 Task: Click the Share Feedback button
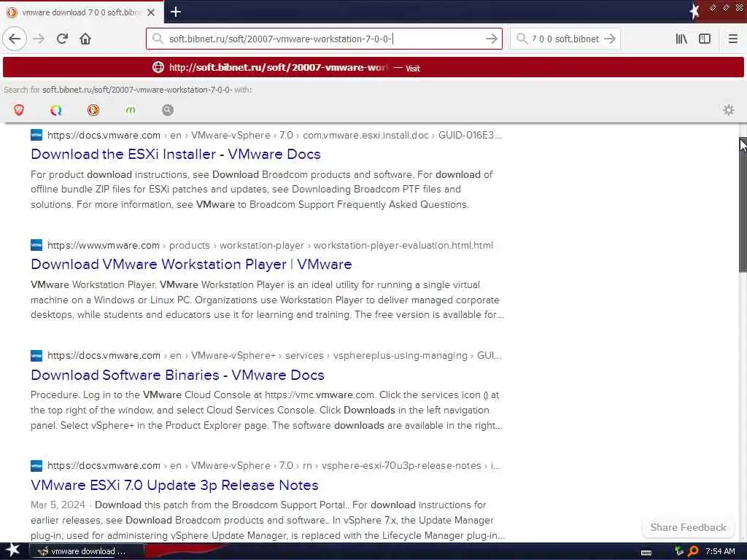[x=688, y=527]
